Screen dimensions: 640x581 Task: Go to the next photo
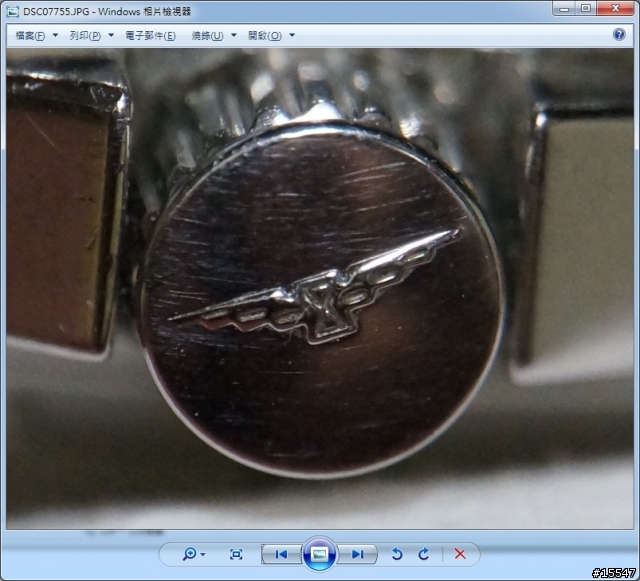[357, 554]
